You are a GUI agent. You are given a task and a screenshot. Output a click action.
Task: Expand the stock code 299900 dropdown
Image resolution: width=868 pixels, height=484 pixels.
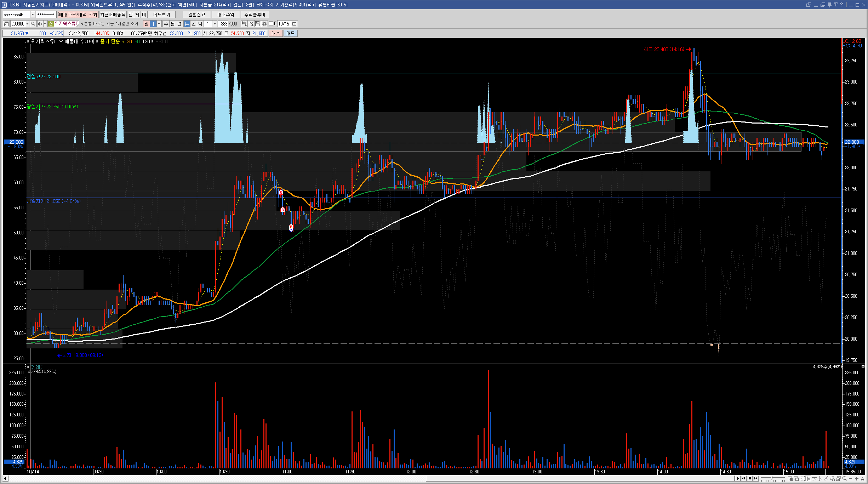[27, 24]
